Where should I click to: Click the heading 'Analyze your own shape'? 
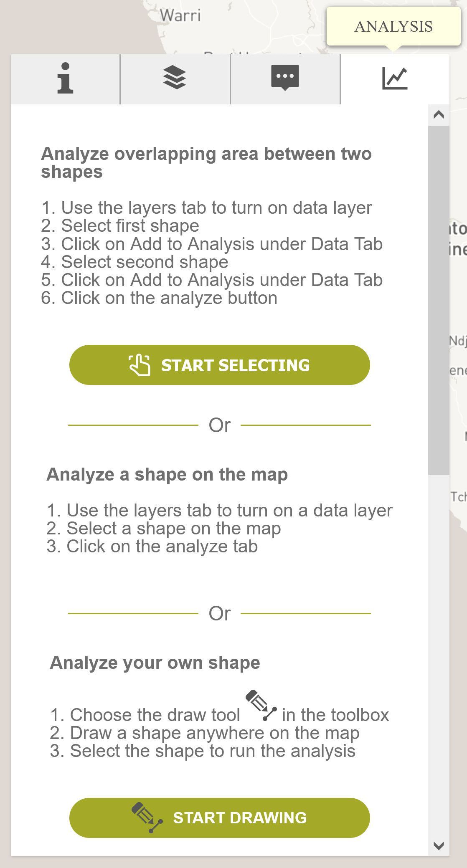(x=155, y=663)
